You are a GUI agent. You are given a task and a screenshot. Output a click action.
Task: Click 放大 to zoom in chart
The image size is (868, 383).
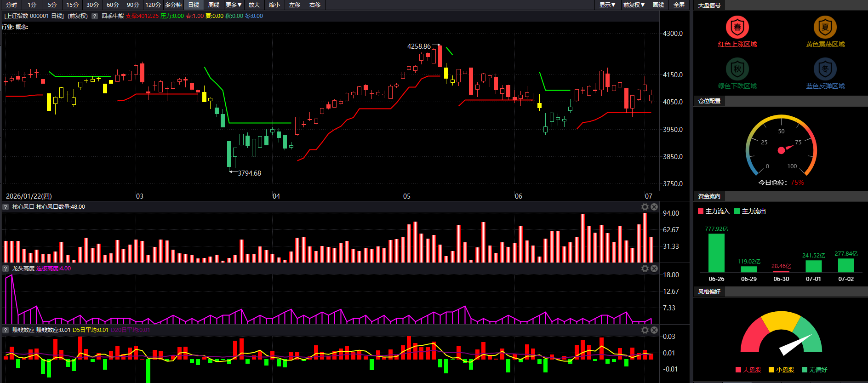click(254, 5)
